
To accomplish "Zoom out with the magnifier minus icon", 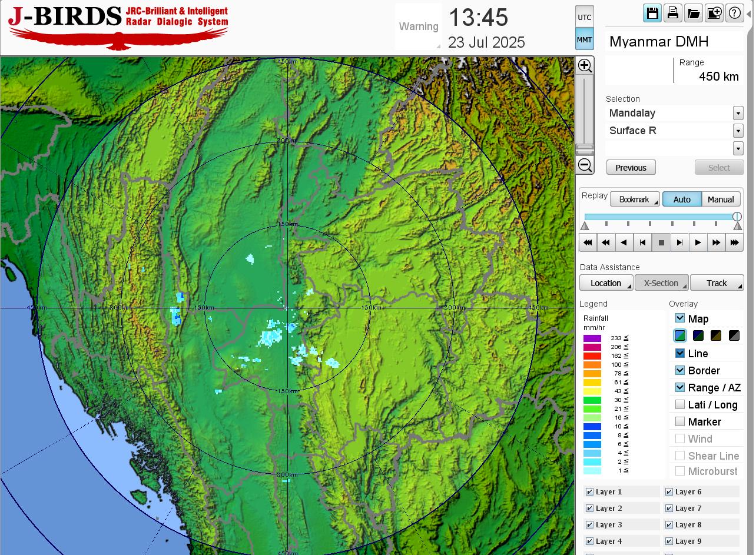I will tap(585, 165).
